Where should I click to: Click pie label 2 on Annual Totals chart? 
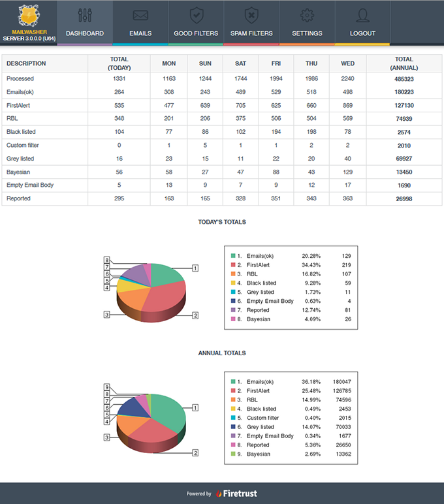pyautogui.click(x=195, y=452)
